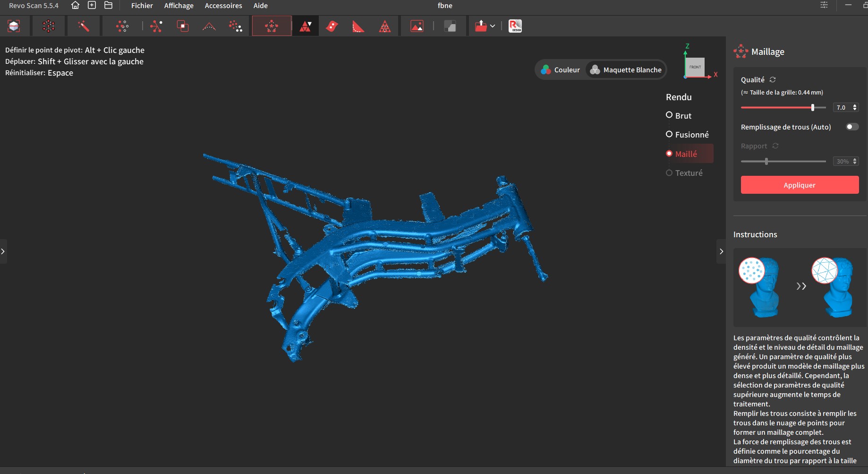
Task: Open the export dropdown arrow in toolbar
Action: tap(493, 26)
